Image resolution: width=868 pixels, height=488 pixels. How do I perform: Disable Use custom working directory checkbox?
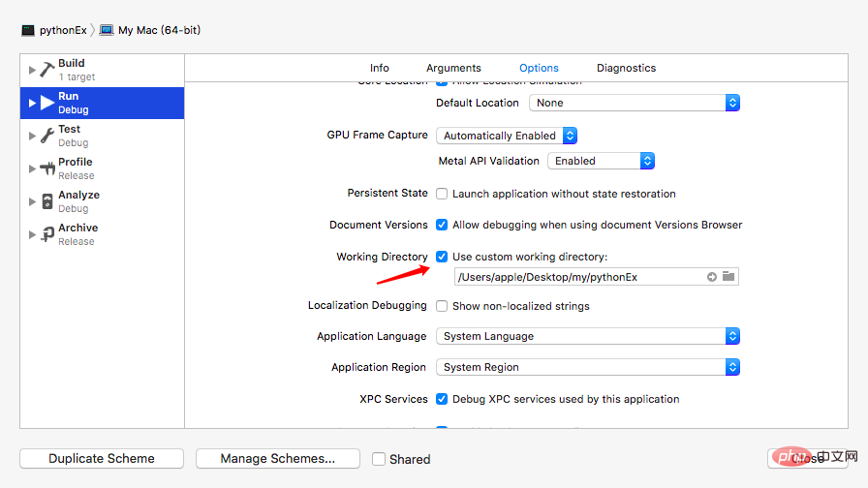click(x=442, y=257)
